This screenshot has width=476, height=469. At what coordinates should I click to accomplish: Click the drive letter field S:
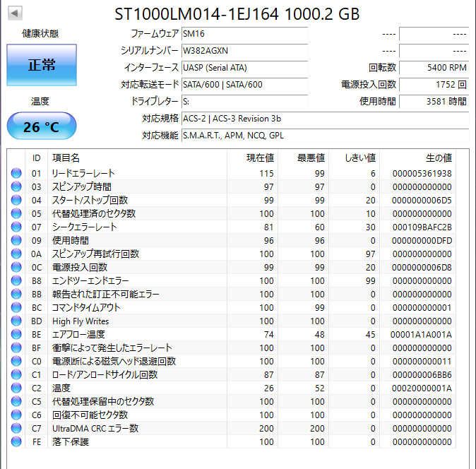click(244, 102)
